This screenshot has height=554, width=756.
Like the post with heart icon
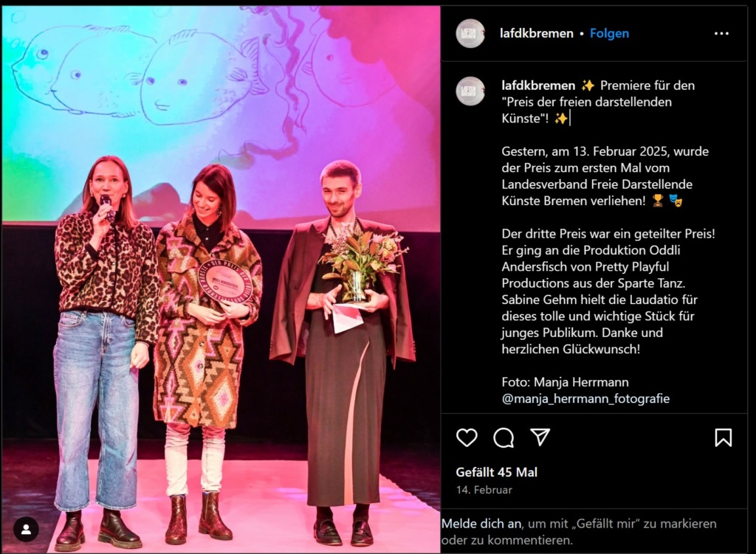pyautogui.click(x=467, y=437)
